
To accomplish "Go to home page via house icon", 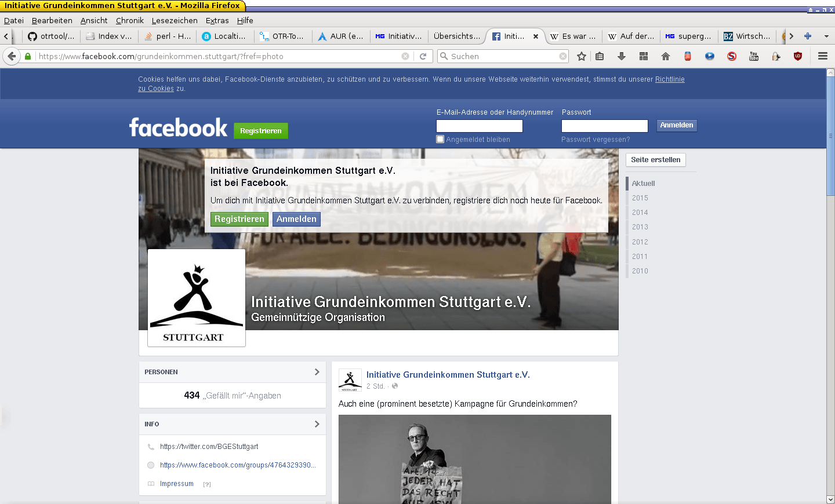I will [666, 56].
